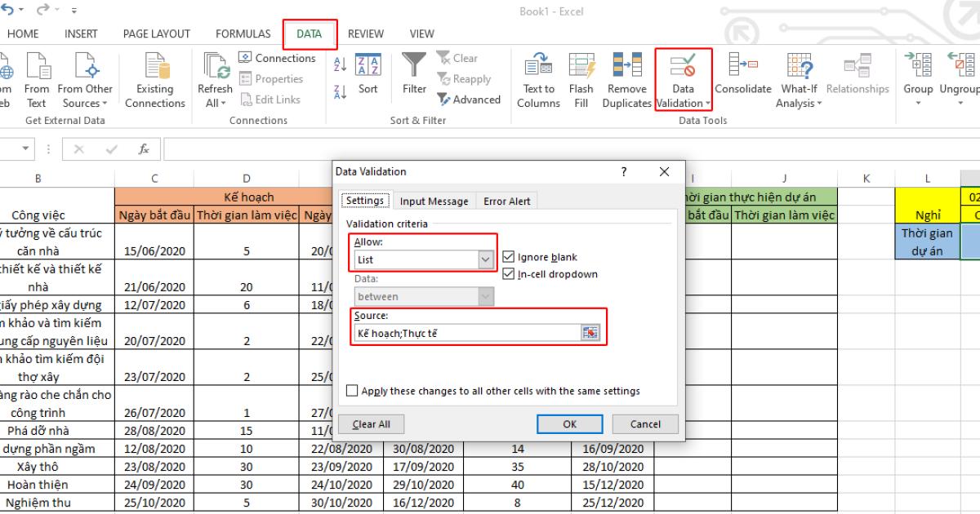Image resolution: width=980 pixels, height=514 pixels.
Task: Enable Apply these changes to all cells
Action: pos(352,391)
